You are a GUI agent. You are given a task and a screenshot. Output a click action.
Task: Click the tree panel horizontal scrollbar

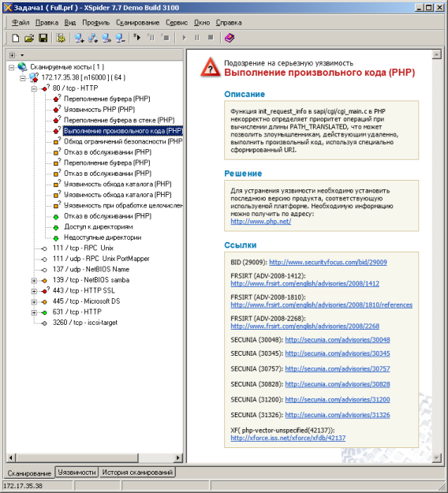tap(95, 458)
